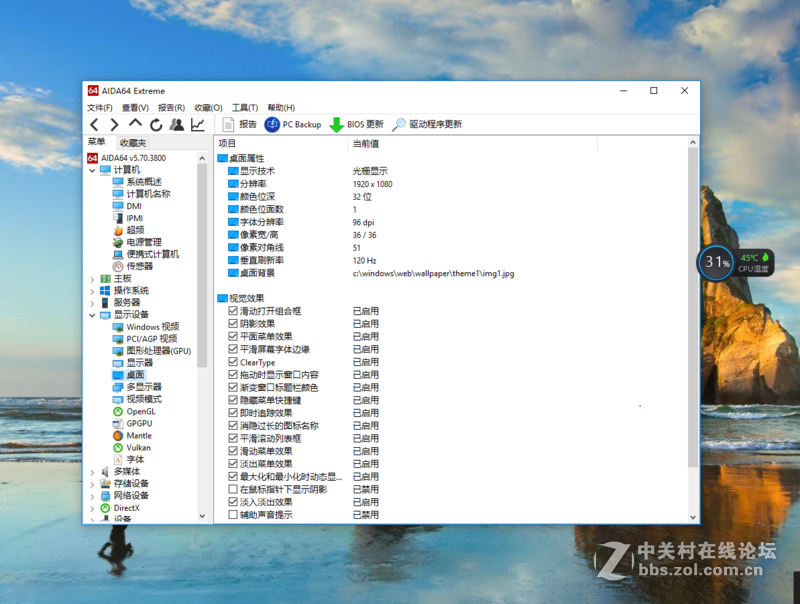Switch to the 收藏夹 tab
The width and height of the screenshot is (800, 604).
click(x=135, y=141)
